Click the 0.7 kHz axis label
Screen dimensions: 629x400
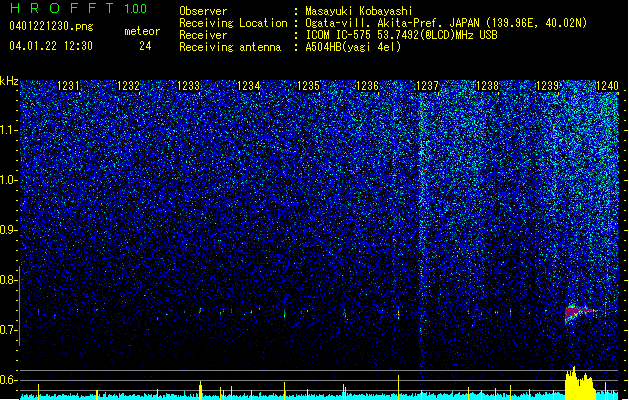coord(8,330)
